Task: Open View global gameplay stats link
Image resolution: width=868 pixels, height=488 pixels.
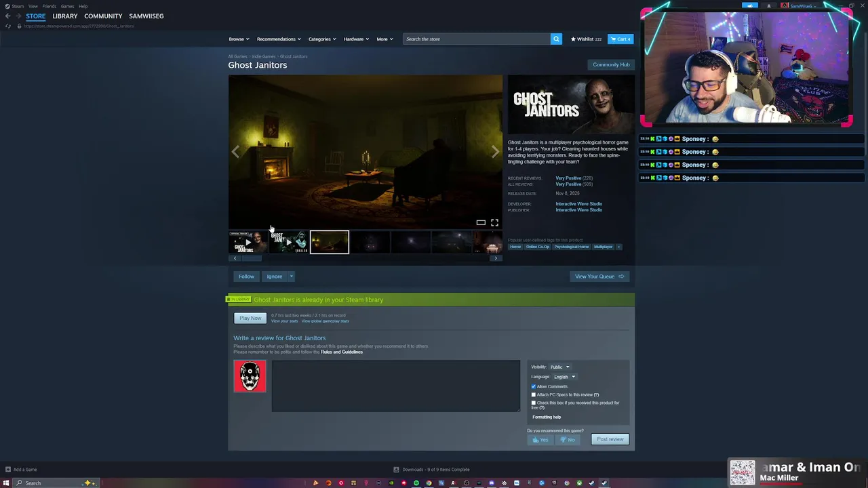Action: pos(325,321)
